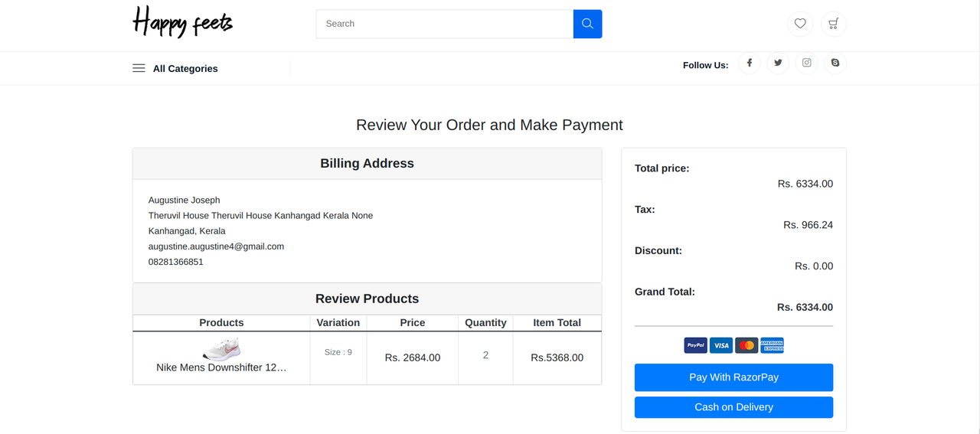Open the wishlist heart icon

pos(800,24)
